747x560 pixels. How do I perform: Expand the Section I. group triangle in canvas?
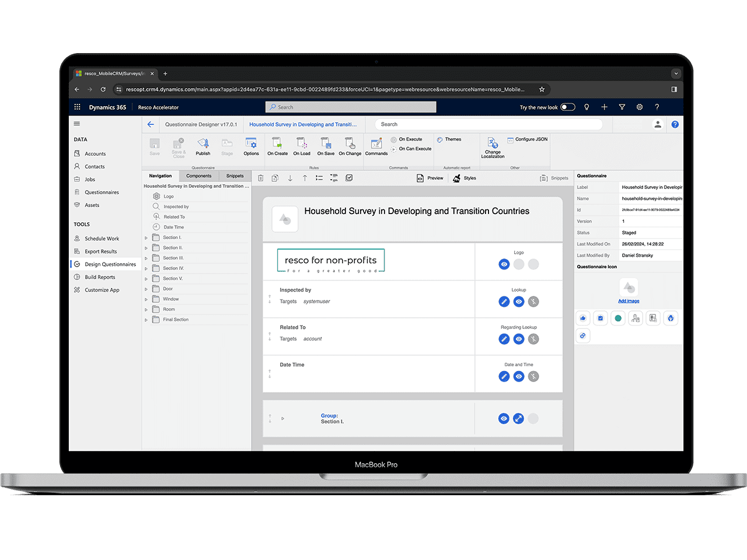pos(283,418)
